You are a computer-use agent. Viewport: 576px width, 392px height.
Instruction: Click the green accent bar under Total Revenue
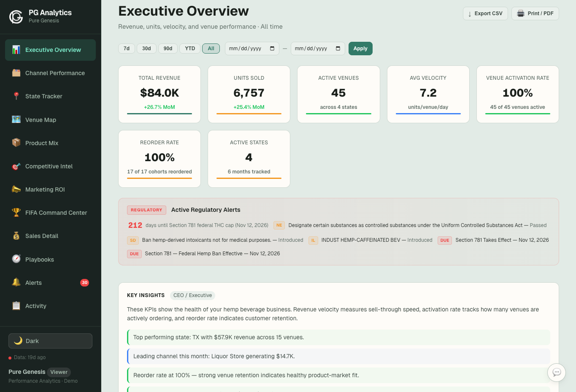(x=159, y=113)
